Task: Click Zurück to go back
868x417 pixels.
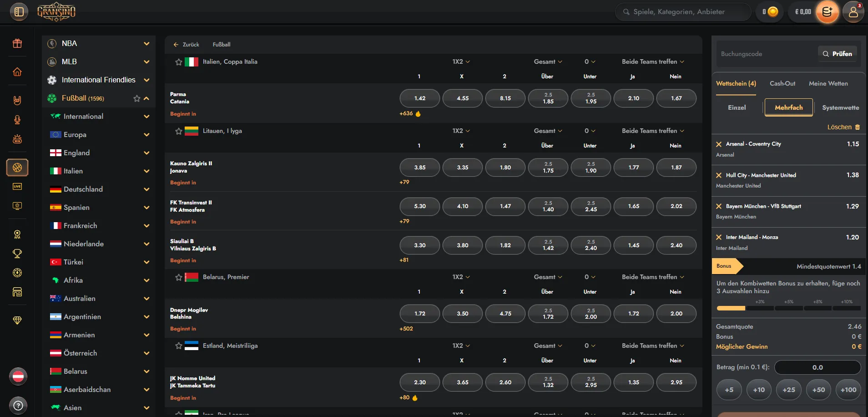Action: [x=187, y=45]
